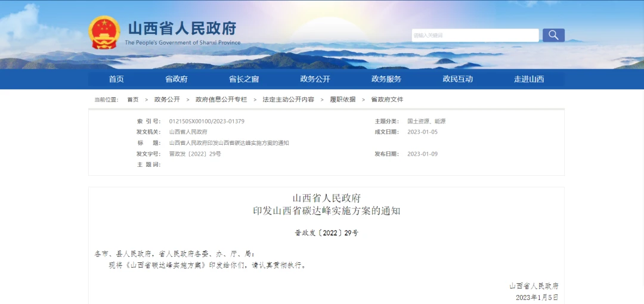Click the 山西省人民政府 site title
This screenshot has height=304, width=644.
tap(182, 28)
